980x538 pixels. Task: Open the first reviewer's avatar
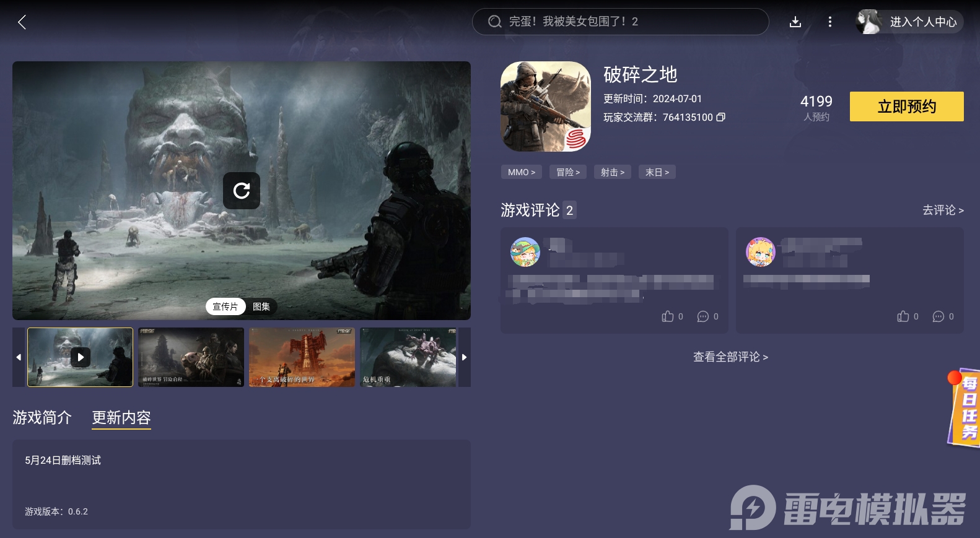click(x=525, y=252)
